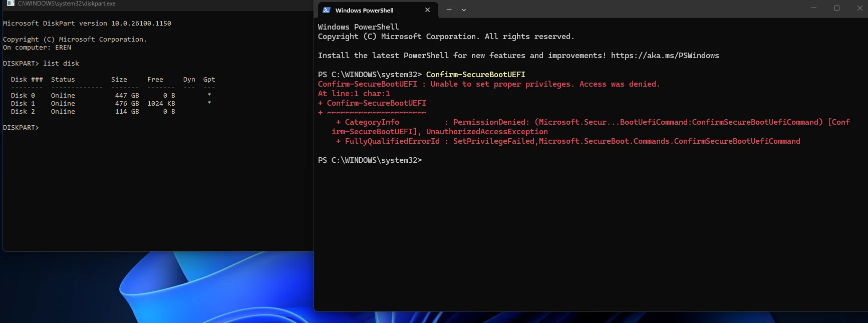
Task: Click the '1024 KB' free value
Action: pos(161,104)
